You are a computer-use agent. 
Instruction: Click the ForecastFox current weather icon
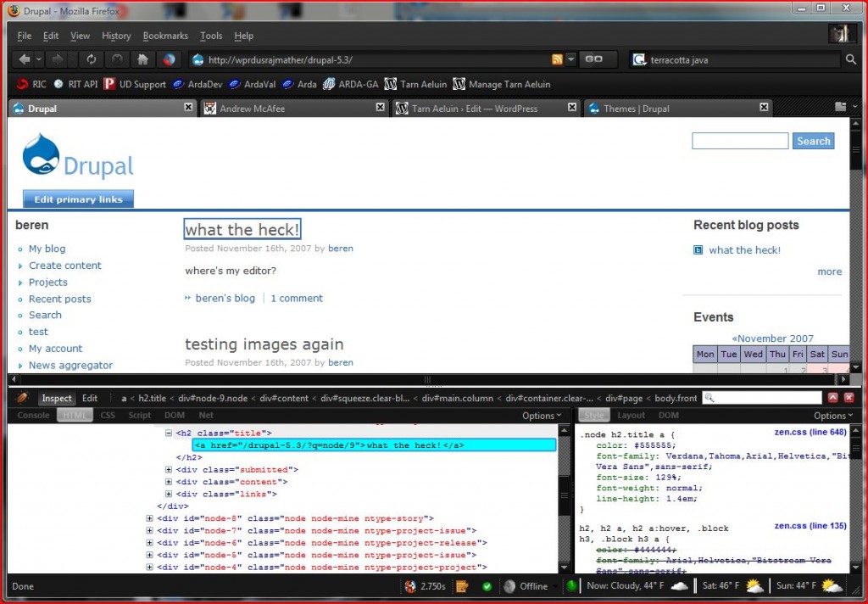coord(678,585)
